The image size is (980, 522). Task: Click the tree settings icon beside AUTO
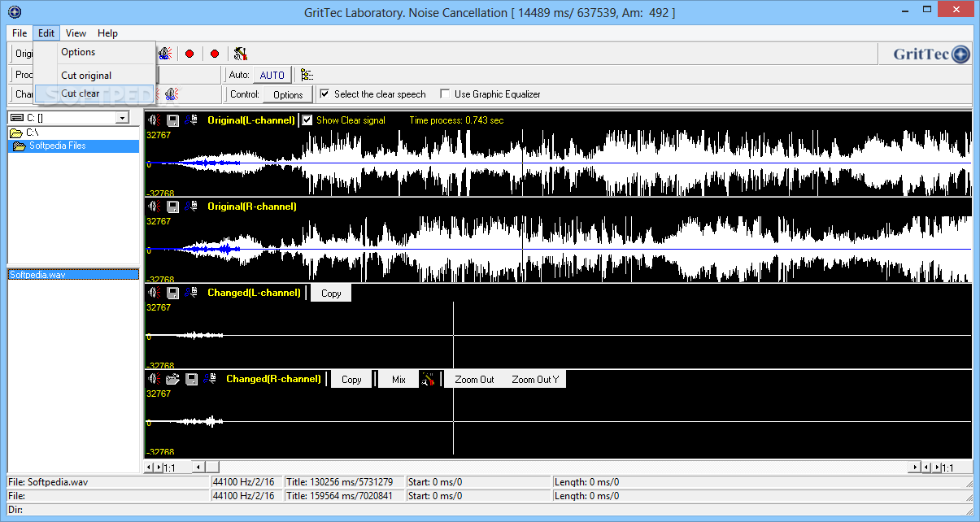(x=307, y=75)
